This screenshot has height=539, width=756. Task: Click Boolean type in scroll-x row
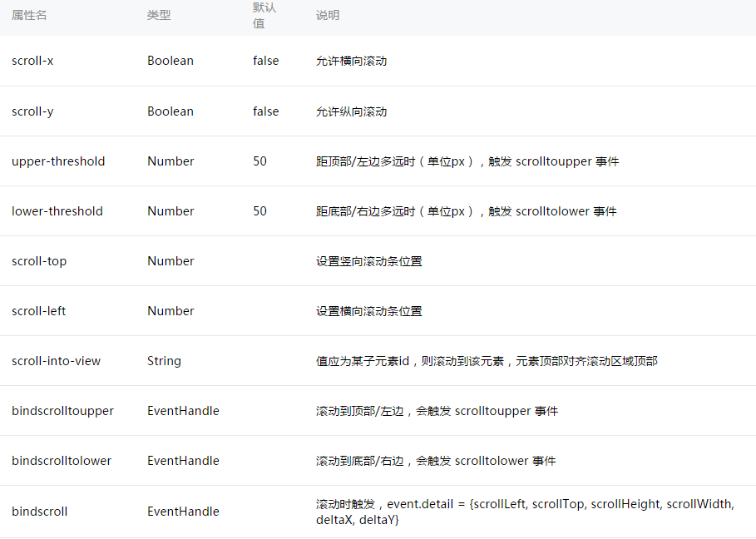point(170,61)
